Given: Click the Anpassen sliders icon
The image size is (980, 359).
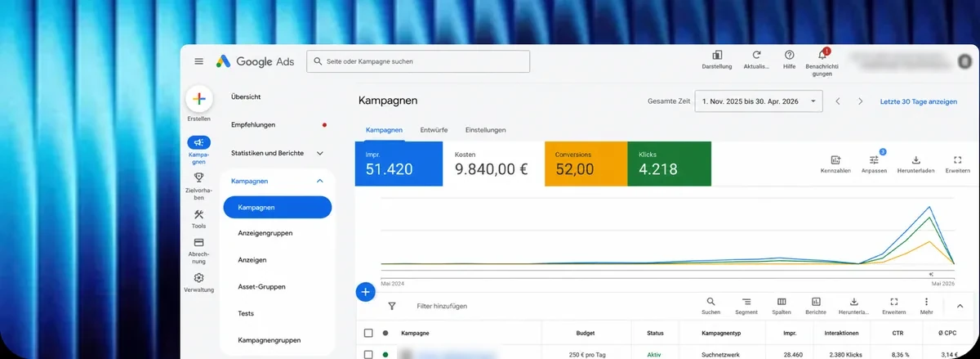Looking at the screenshot, I should 875,160.
